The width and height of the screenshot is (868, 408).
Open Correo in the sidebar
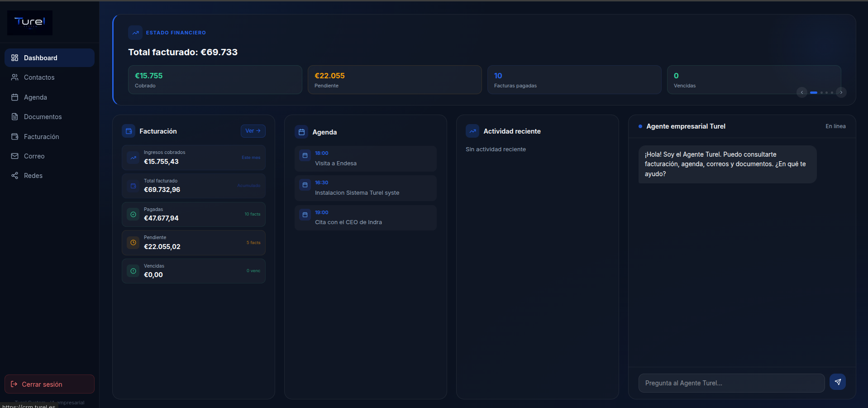coord(49,156)
